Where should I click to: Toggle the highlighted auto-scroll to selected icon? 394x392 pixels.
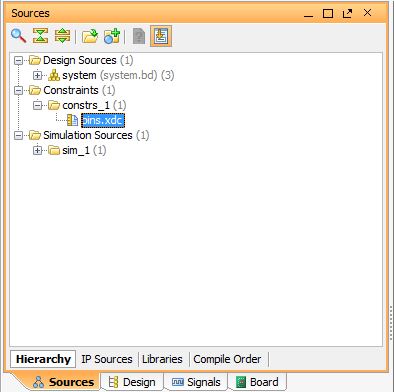pos(161,36)
